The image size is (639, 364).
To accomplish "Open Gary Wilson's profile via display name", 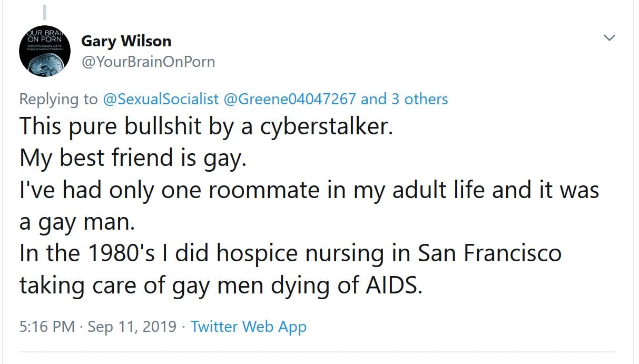I will coord(126,41).
